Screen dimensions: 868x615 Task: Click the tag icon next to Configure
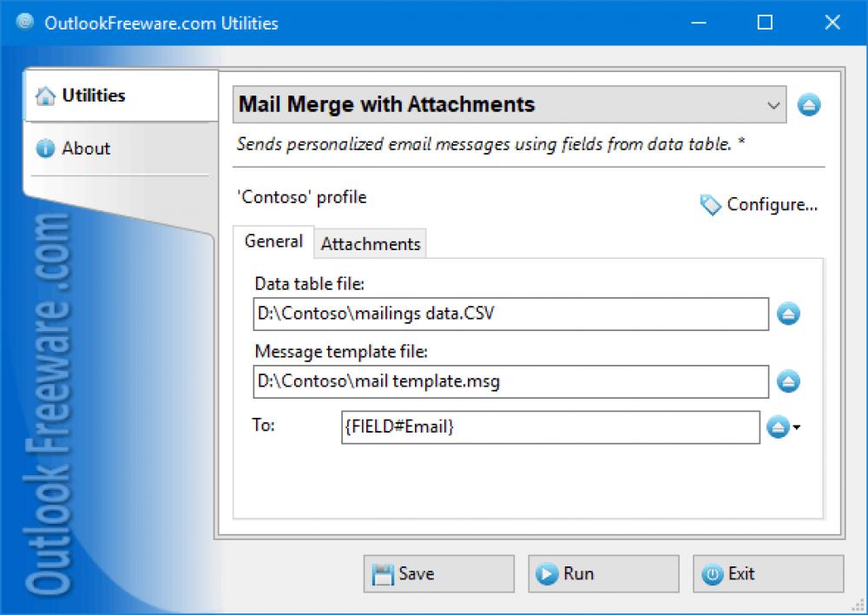710,205
